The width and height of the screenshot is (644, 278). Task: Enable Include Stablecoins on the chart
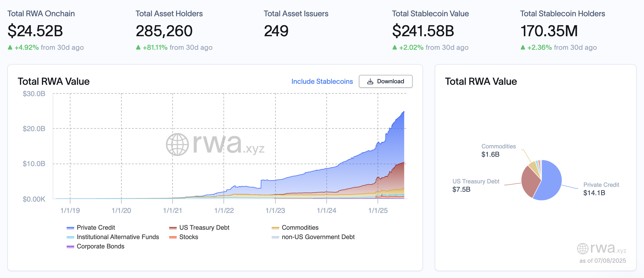pyautogui.click(x=322, y=81)
